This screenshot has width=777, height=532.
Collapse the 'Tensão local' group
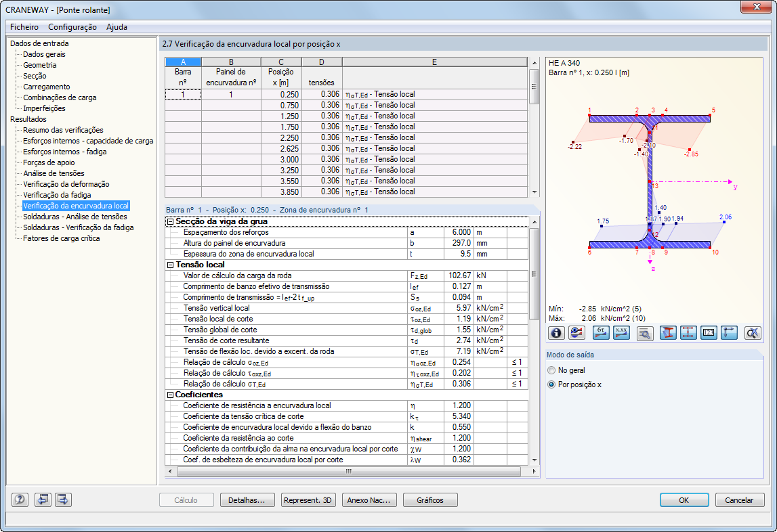pos(170,265)
